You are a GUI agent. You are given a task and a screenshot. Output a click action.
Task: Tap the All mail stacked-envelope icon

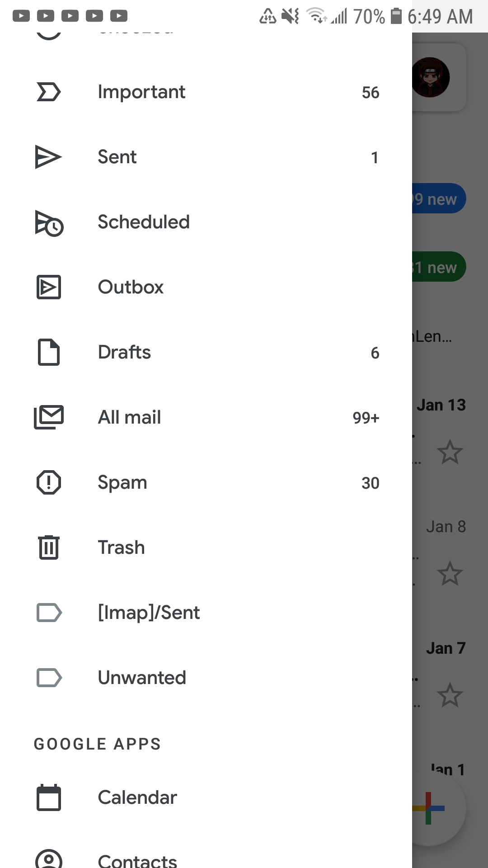49,417
